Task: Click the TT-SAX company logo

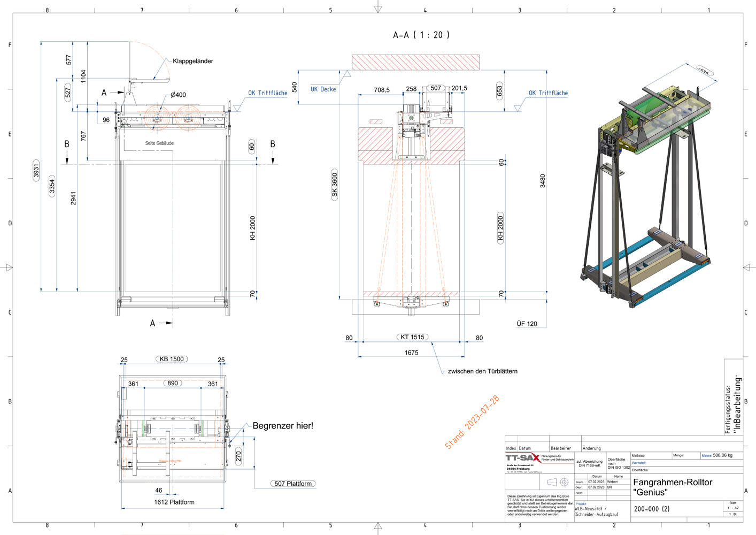Action: pos(522,458)
